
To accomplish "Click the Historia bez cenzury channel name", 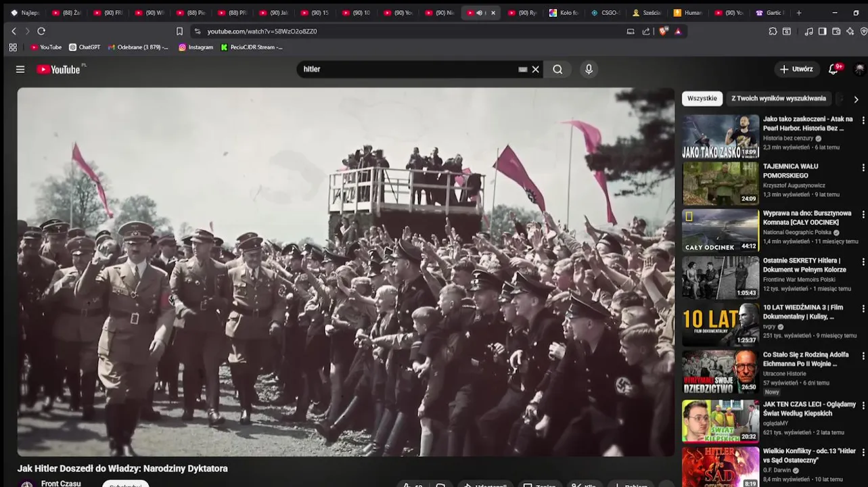I will tap(788, 138).
